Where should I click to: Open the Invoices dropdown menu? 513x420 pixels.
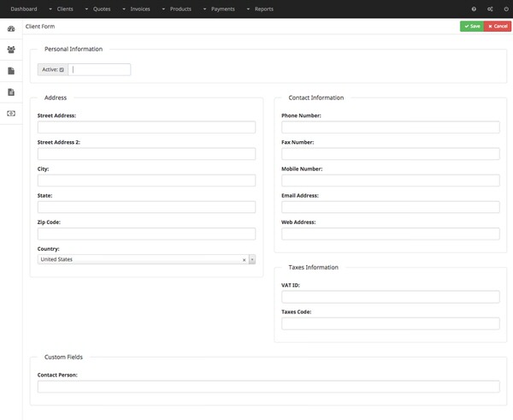coord(136,9)
